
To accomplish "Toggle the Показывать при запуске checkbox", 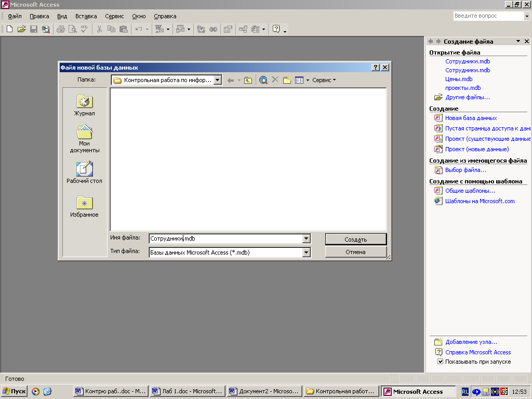I will pyautogui.click(x=440, y=362).
